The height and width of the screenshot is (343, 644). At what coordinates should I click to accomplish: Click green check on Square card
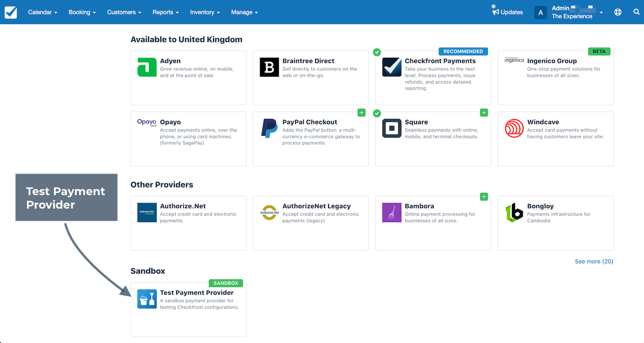click(377, 113)
